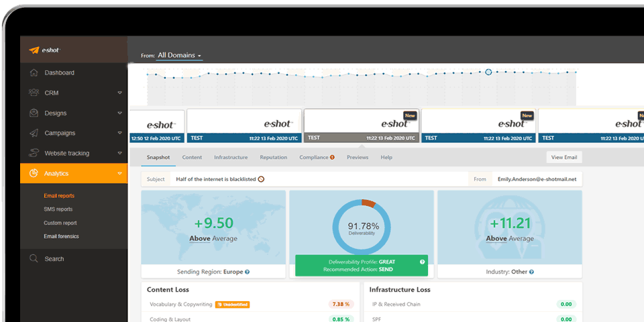
Task: Expand the Campaigns submenu arrow
Action: point(119,133)
